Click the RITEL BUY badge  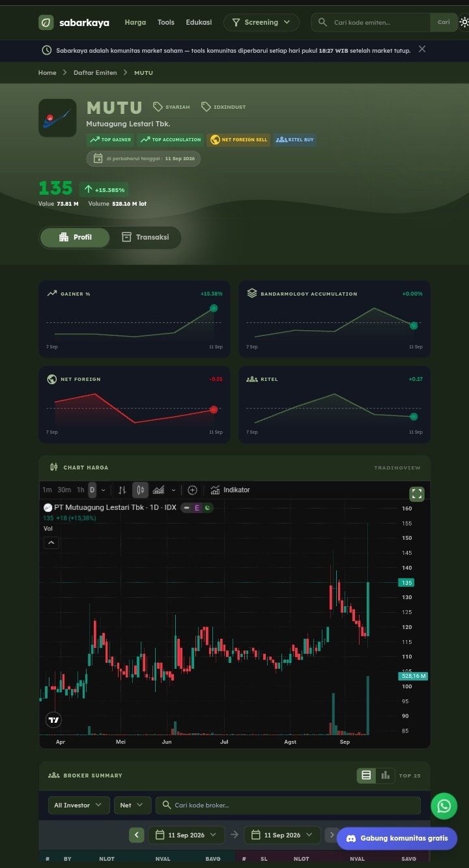295,140
